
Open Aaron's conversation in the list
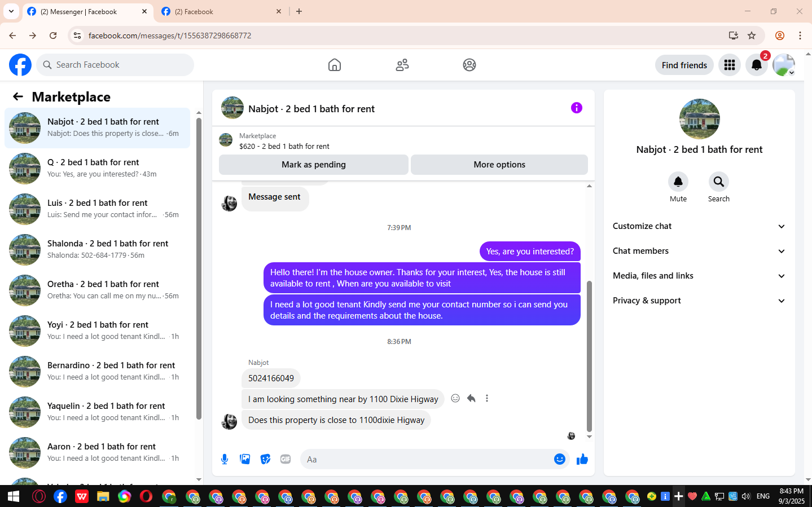97,453
